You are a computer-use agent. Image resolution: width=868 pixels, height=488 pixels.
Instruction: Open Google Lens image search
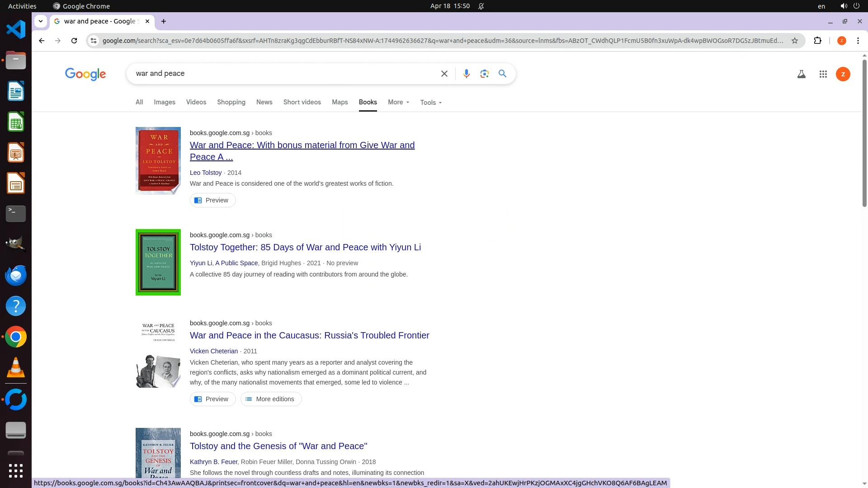pos(484,74)
